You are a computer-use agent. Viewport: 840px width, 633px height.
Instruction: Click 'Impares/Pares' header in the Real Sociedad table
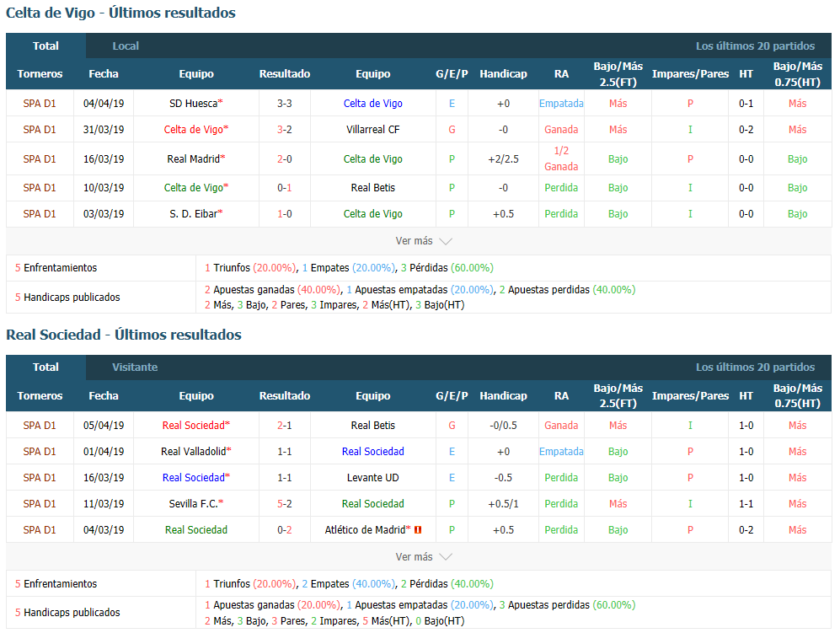point(690,396)
